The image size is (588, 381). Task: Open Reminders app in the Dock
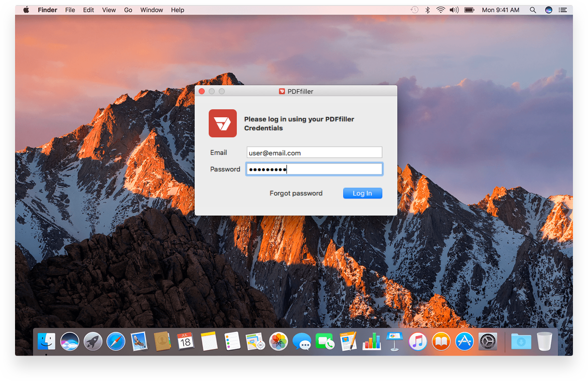tap(232, 342)
